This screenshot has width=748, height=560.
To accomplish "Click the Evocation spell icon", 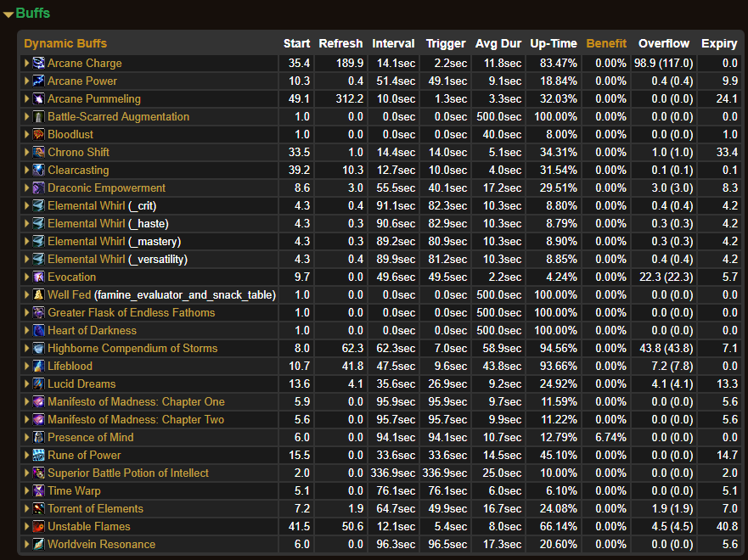I will point(39,277).
